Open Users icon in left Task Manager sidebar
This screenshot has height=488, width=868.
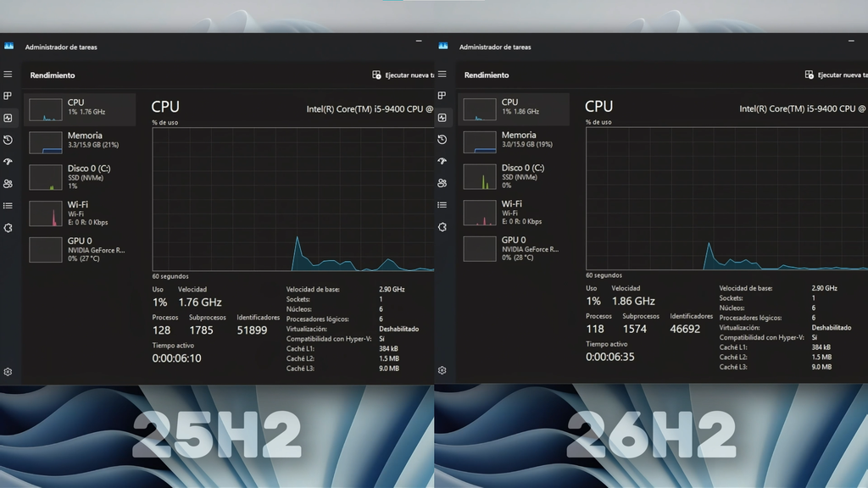(8, 184)
